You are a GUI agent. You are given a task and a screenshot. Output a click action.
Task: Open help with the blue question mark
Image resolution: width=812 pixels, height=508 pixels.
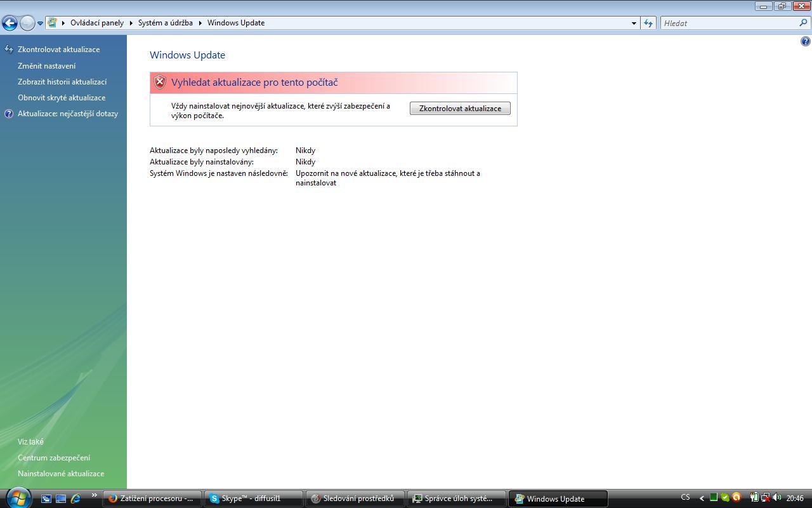click(806, 42)
